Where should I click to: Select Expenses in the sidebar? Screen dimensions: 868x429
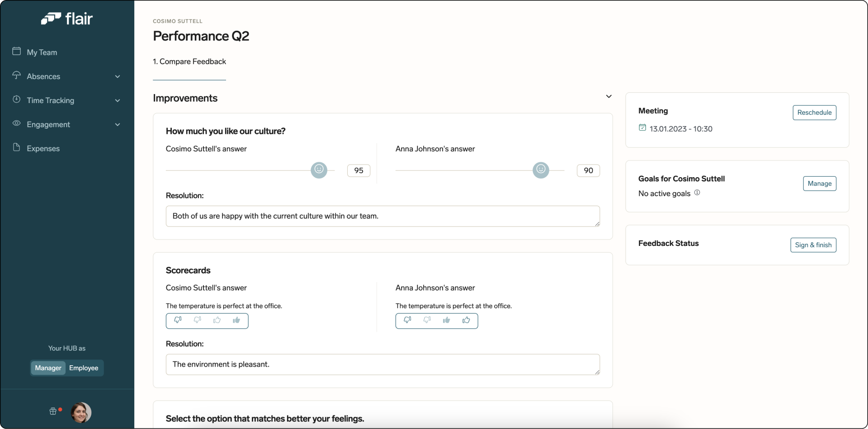43,148
